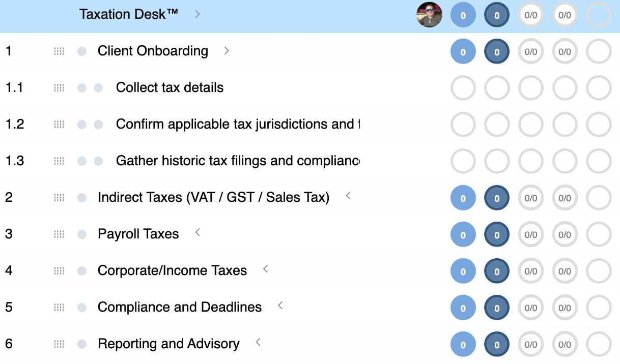Expand the Compliance and Deadlines chevron
The height and width of the screenshot is (364, 620).
pos(280,305)
